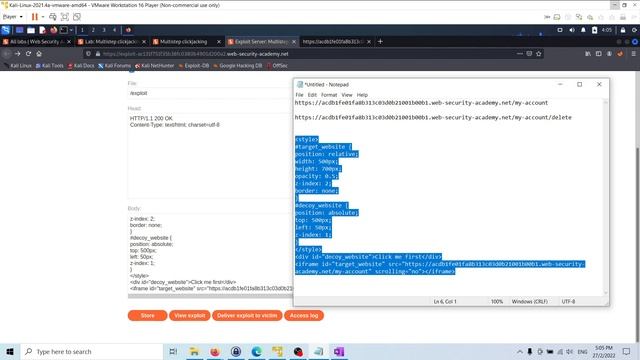Image resolution: width=640 pixels, height=360 pixels.
Task: Click the Access log button
Action: pyautogui.click(x=304, y=316)
